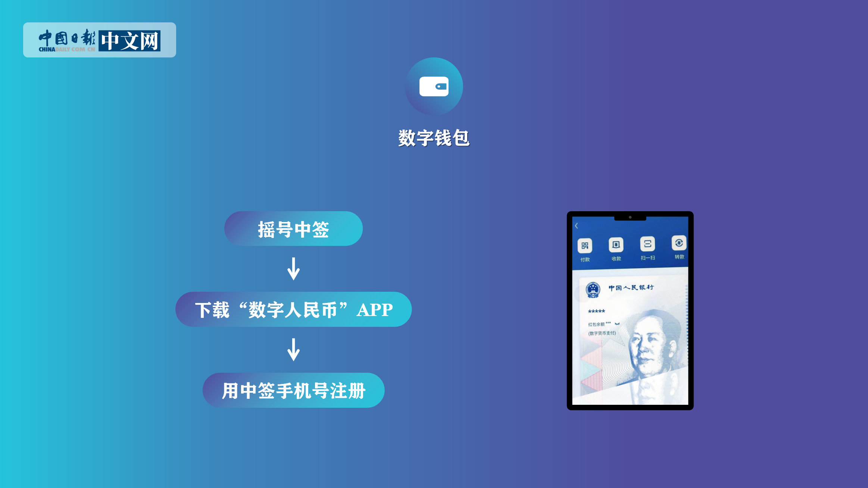Click the China Daily 中文网 logo
This screenshot has width=868, height=488.
click(100, 40)
